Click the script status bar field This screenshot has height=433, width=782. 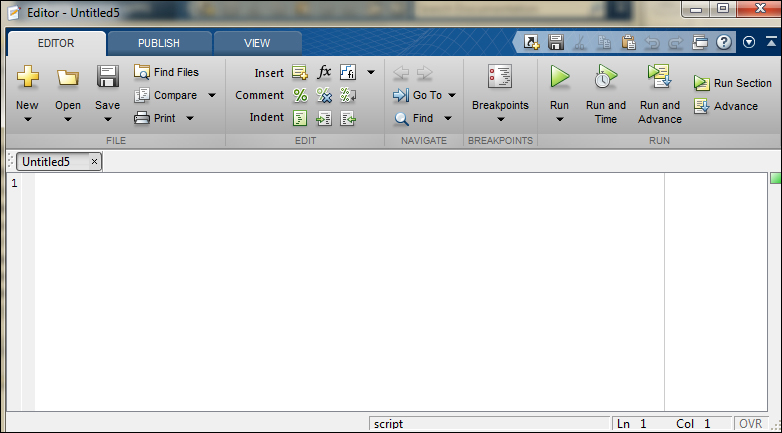tap(489, 424)
